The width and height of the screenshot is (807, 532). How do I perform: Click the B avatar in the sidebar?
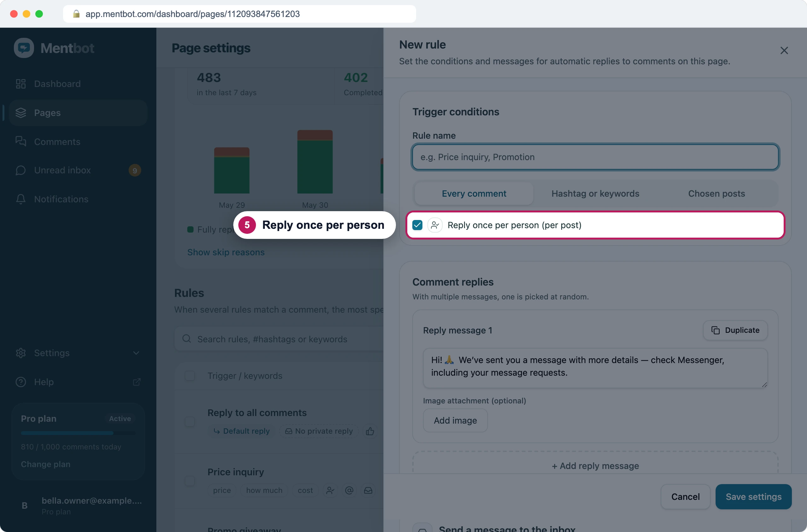pyautogui.click(x=25, y=505)
